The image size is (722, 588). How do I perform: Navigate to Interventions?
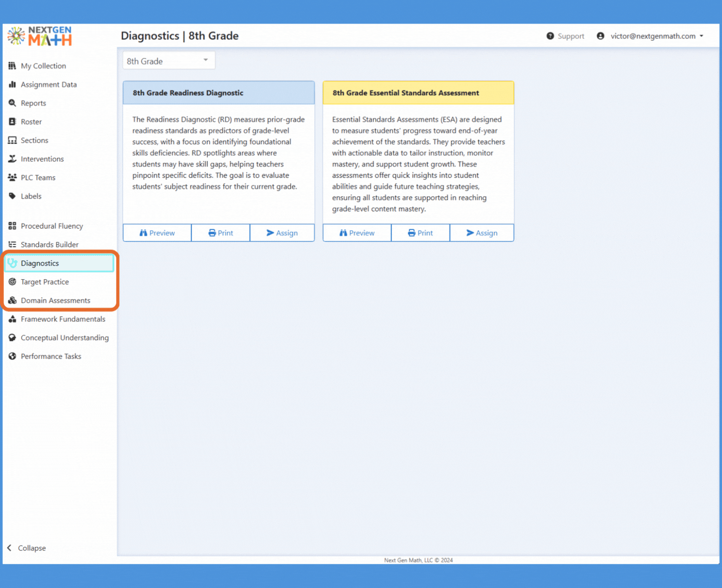42,159
